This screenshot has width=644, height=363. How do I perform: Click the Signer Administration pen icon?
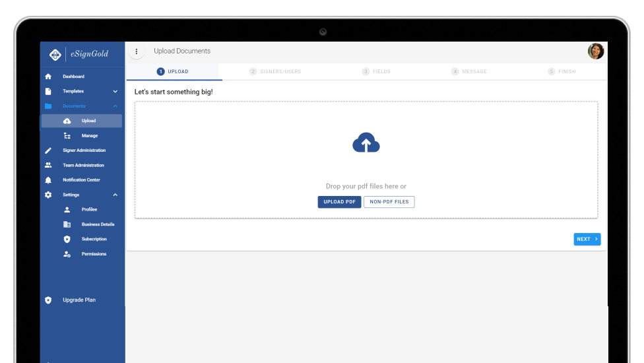pyautogui.click(x=48, y=150)
